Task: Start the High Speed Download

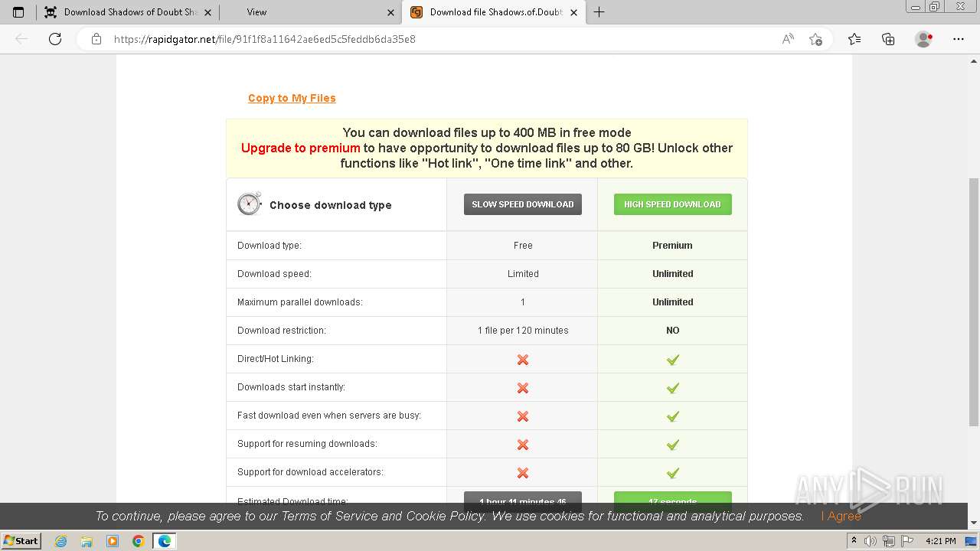Action: pyautogui.click(x=673, y=204)
